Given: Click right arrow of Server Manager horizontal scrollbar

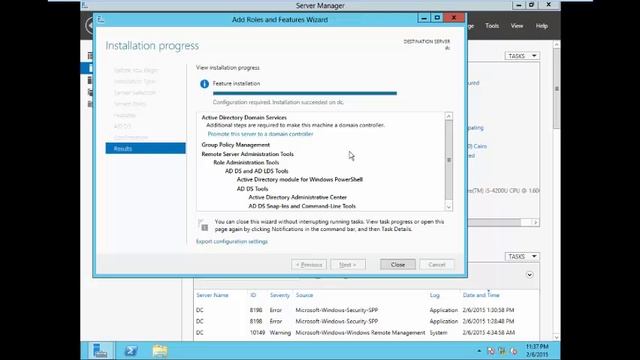Looking at the screenshot, I should pos(535,222).
